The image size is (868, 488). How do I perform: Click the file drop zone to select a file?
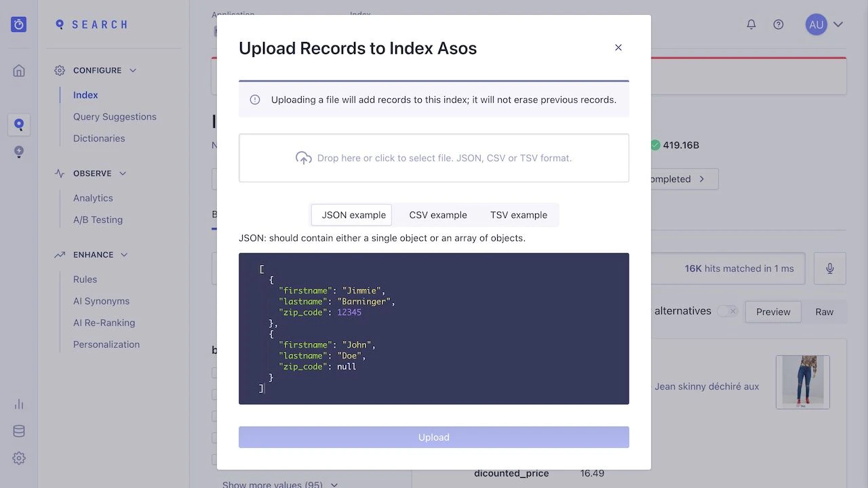[x=433, y=158]
